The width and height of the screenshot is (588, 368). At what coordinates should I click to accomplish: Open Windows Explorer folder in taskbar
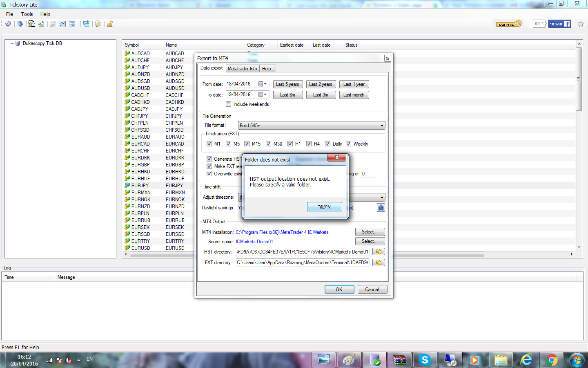501,360
